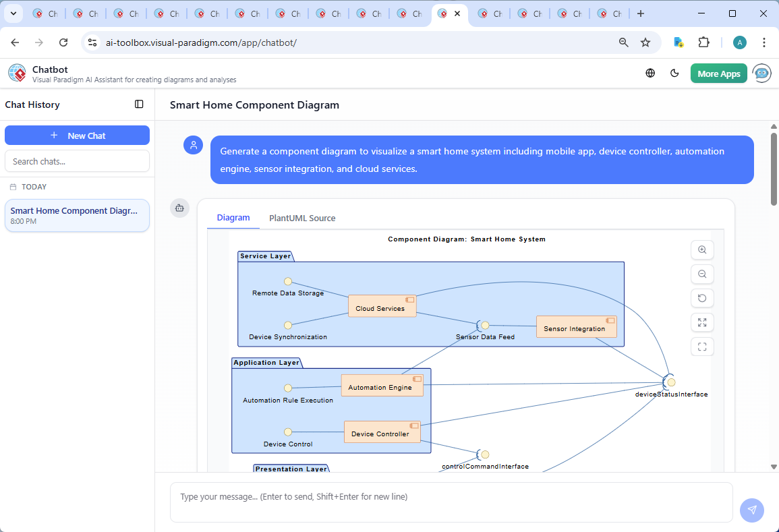Click the Search chats field
The width and height of the screenshot is (779, 532).
77,161
